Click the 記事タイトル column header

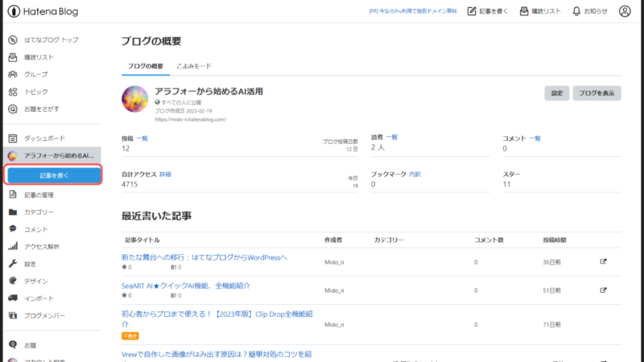(x=142, y=240)
